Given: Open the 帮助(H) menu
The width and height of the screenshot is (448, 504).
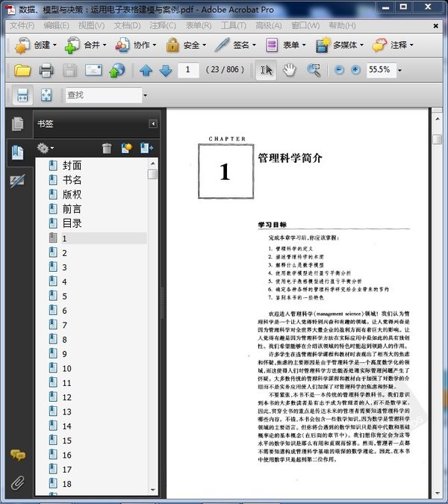Looking at the screenshot, I should (x=342, y=25).
